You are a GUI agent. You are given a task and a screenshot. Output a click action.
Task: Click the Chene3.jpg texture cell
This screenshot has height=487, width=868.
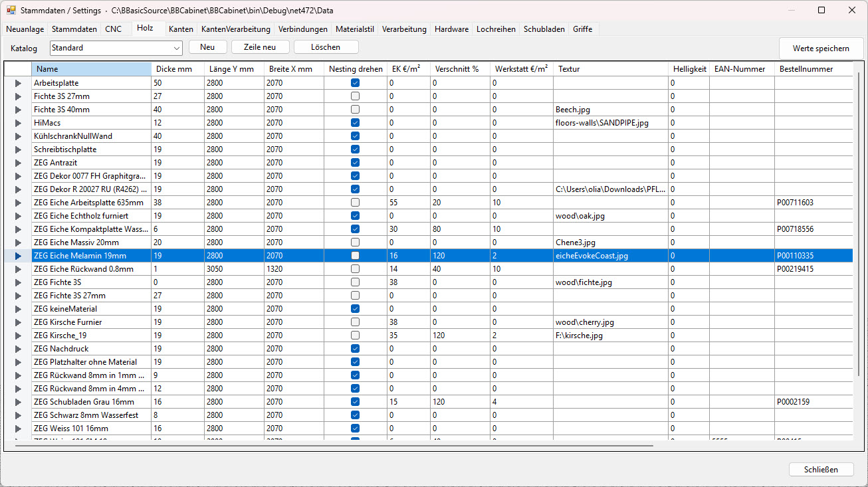click(x=611, y=243)
